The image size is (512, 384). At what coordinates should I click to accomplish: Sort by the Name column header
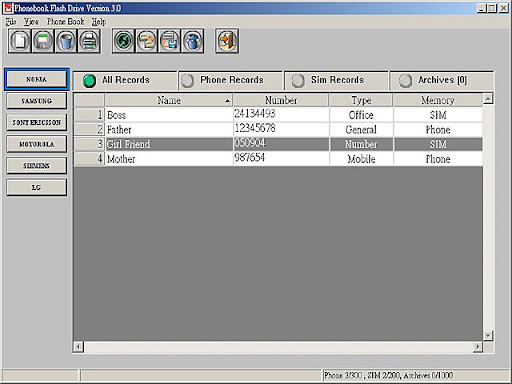pos(169,100)
